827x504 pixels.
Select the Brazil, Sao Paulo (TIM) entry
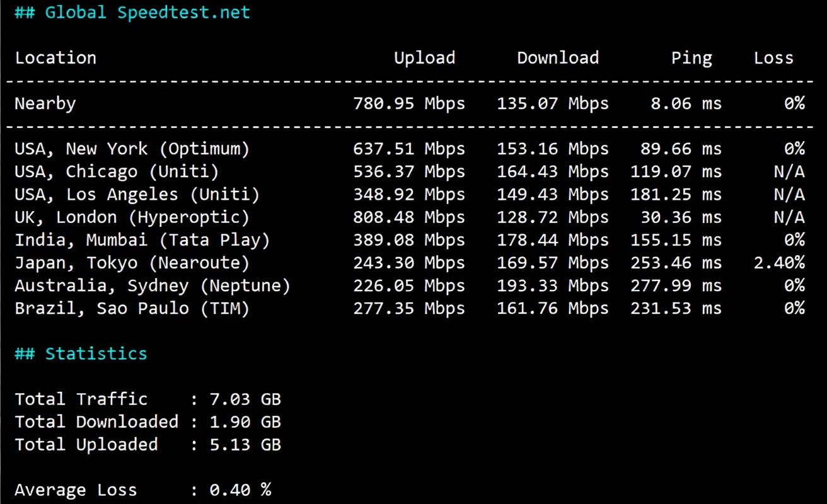[131, 308]
